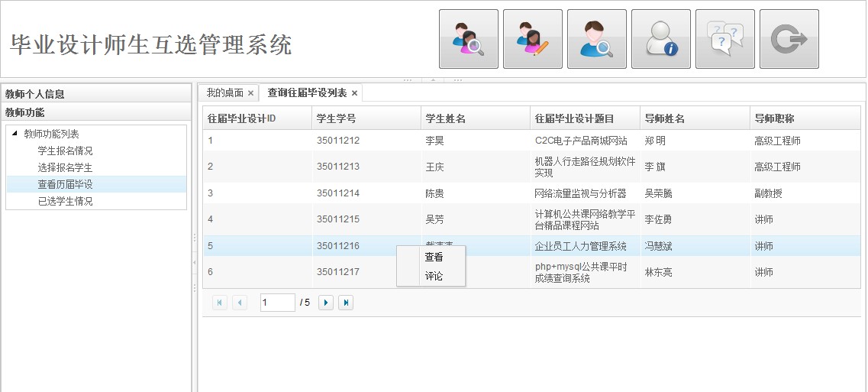Select student name 王庆
The height and width of the screenshot is (392, 868).
click(434, 167)
